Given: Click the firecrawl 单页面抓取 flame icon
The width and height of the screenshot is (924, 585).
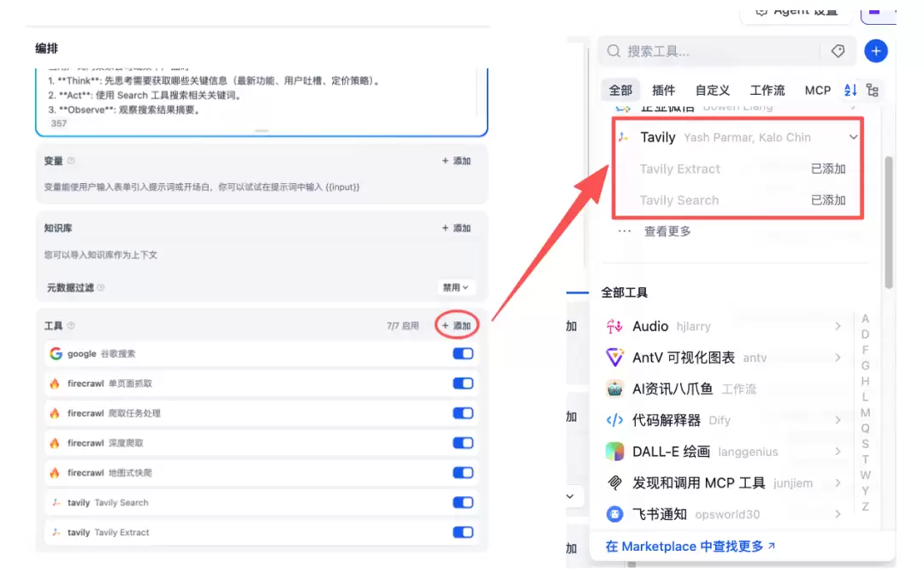Looking at the screenshot, I should click(55, 383).
